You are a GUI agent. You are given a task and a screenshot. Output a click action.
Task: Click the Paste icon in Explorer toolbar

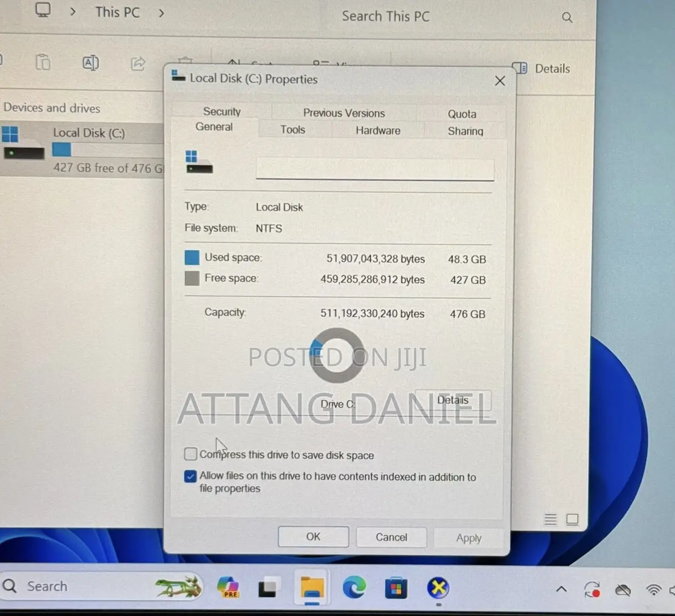pos(43,63)
